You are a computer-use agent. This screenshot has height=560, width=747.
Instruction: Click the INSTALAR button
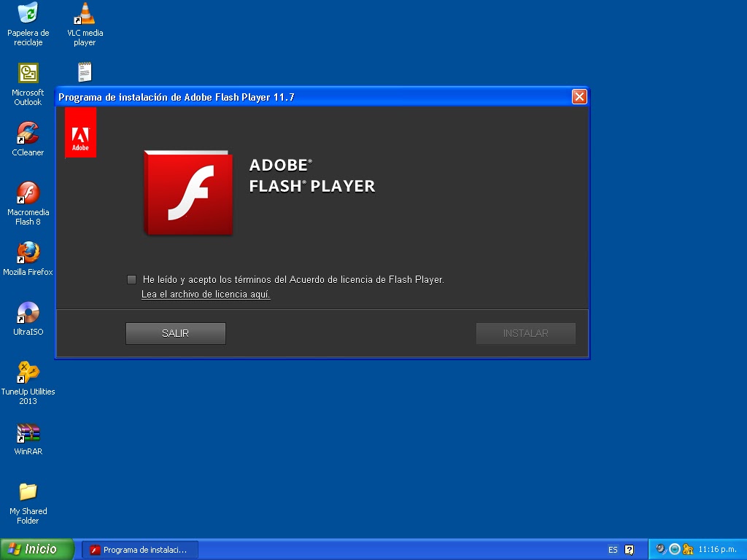[x=526, y=333]
